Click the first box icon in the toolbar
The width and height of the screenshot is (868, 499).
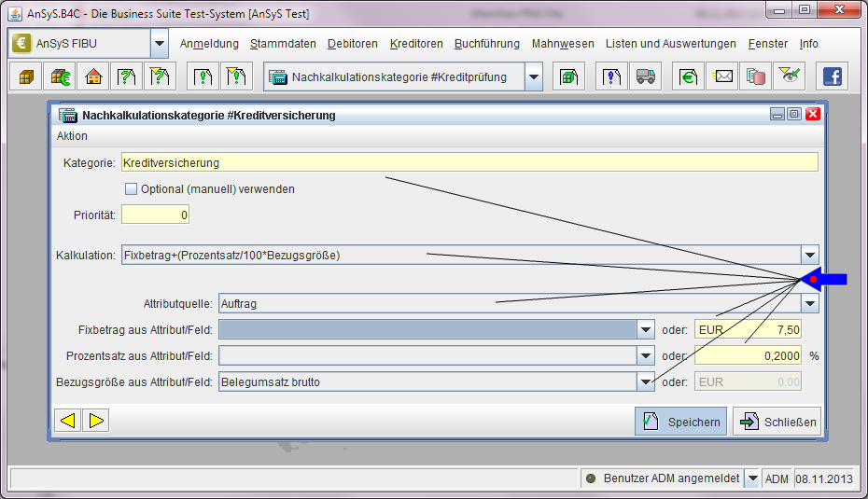pos(26,76)
